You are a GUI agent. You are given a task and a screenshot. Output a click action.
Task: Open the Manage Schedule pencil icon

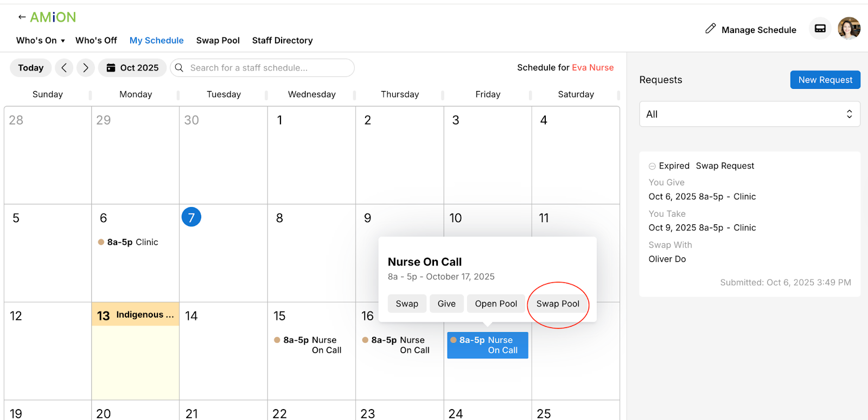pos(710,29)
